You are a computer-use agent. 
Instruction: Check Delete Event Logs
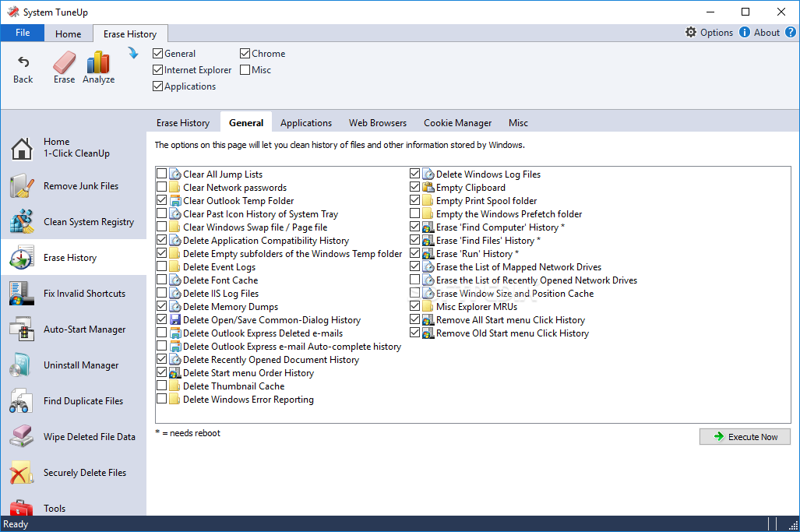[162, 266]
